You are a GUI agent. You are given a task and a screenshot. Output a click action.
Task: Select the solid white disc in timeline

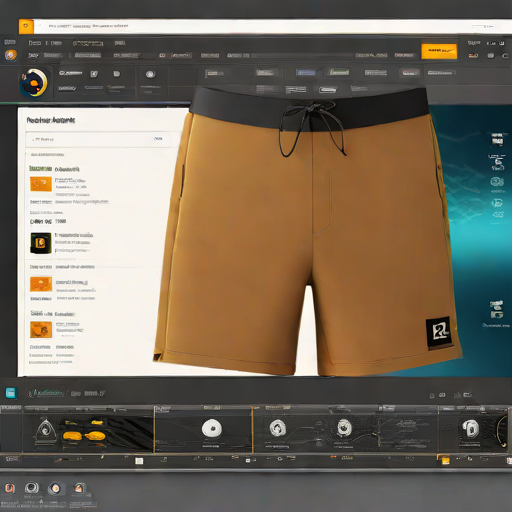pyautogui.click(x=212, y=428)
